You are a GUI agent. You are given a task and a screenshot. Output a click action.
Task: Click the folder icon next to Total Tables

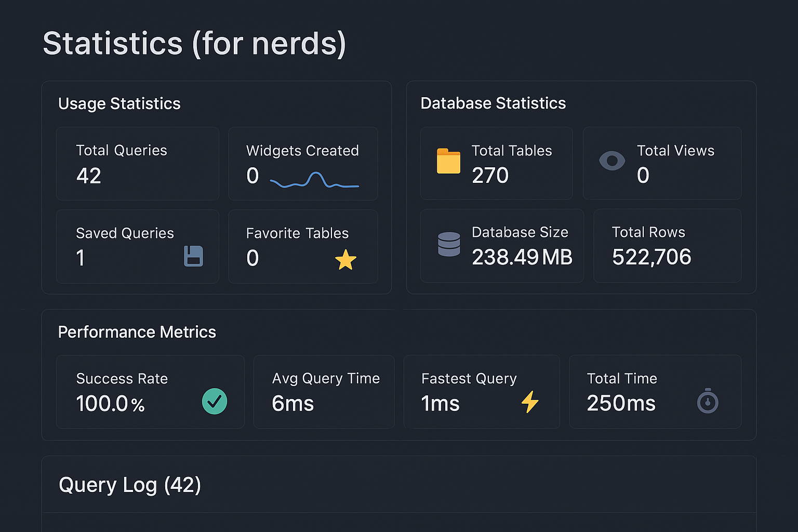coord(448,161)
